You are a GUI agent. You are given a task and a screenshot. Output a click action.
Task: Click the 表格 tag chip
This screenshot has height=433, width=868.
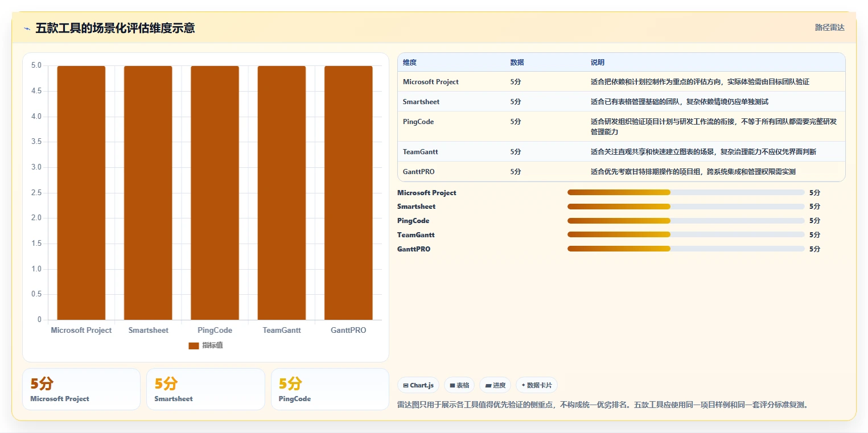(459, 385)
